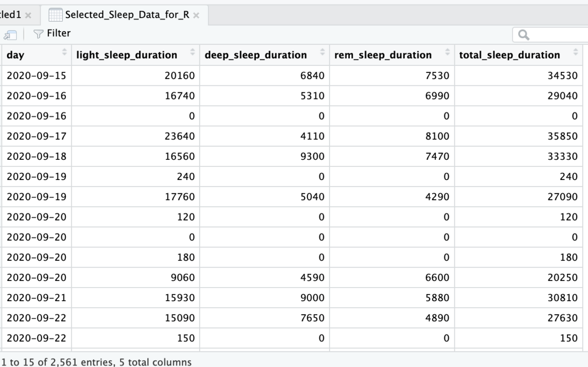Click the deep_sleep_duration column header

pos(264,55)
